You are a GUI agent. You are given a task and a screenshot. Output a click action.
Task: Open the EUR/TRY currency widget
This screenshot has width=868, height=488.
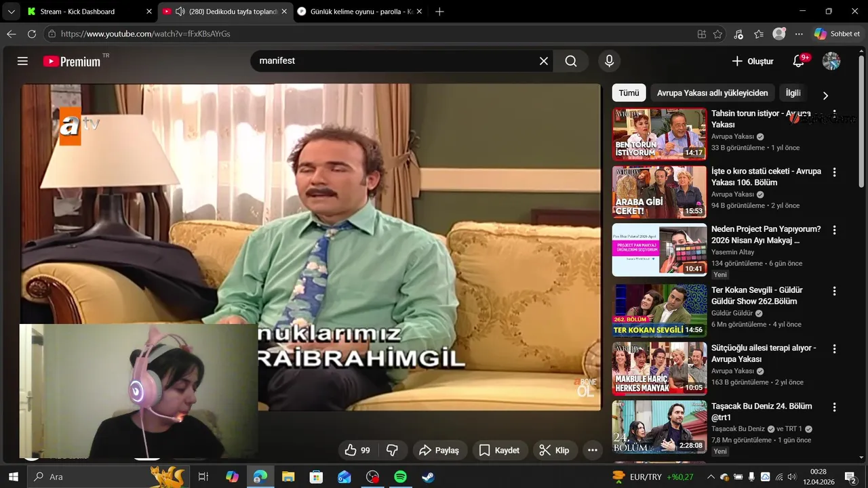[652, 476]
